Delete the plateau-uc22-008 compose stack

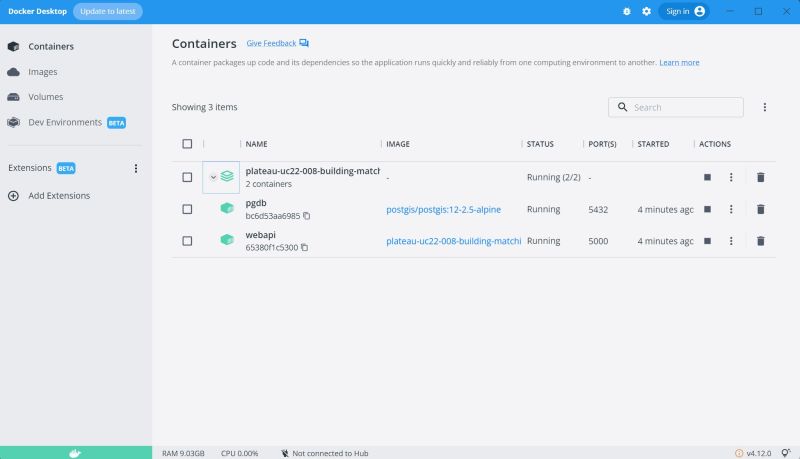point(761,177)
